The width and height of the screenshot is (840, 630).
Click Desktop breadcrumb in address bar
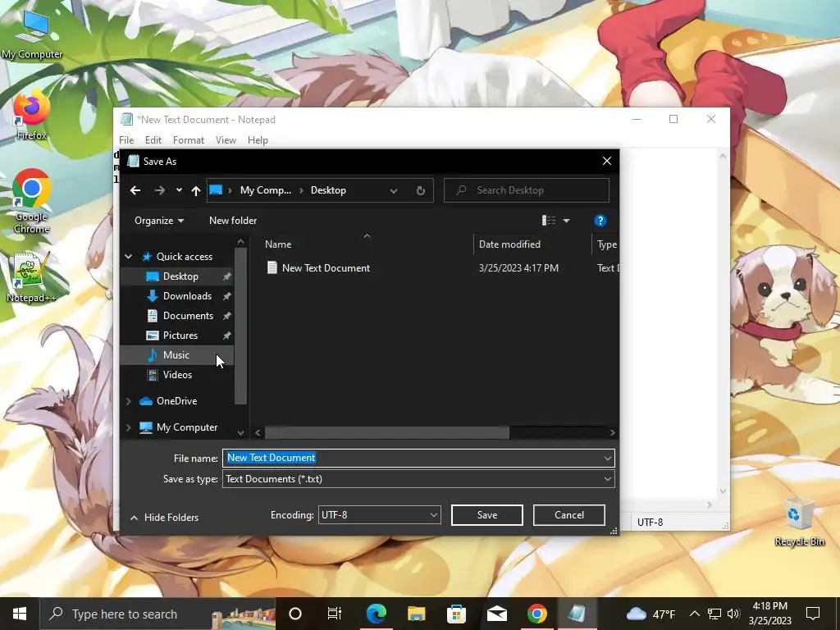tap(328, 190)
